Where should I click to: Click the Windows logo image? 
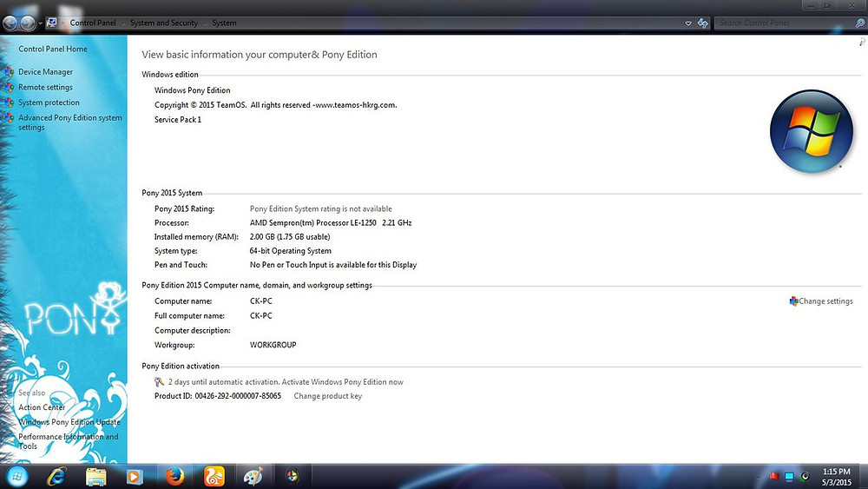point(811,131)
